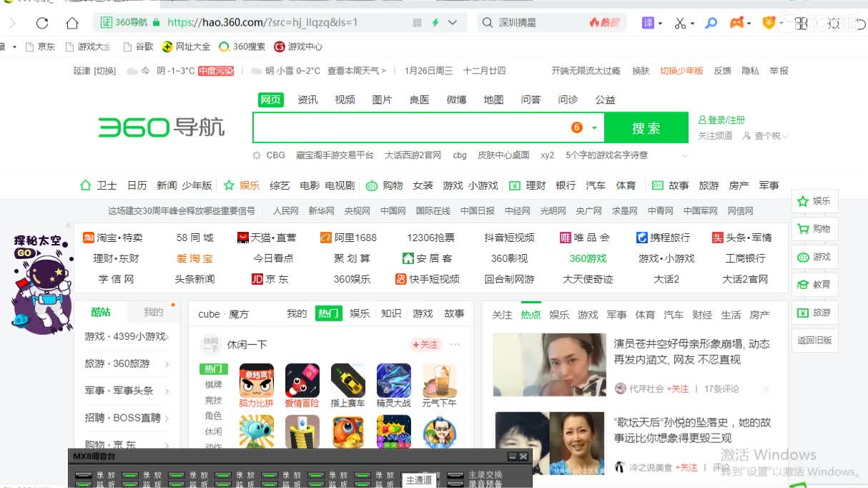Viewport: 868px width, 488px height.
Task: Expand the address bar dropdown arrow
Action: (453, 23)
